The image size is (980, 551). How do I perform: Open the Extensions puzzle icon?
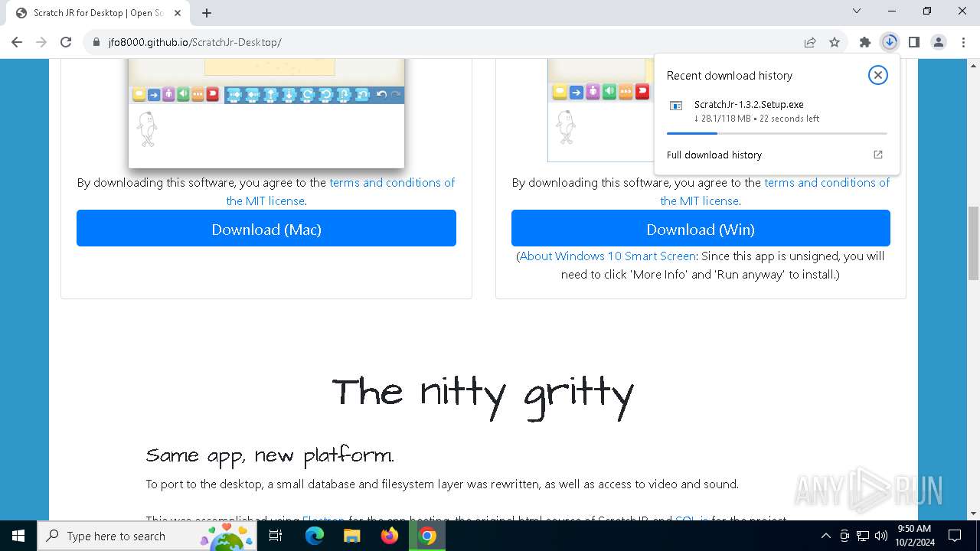point(865,42)
